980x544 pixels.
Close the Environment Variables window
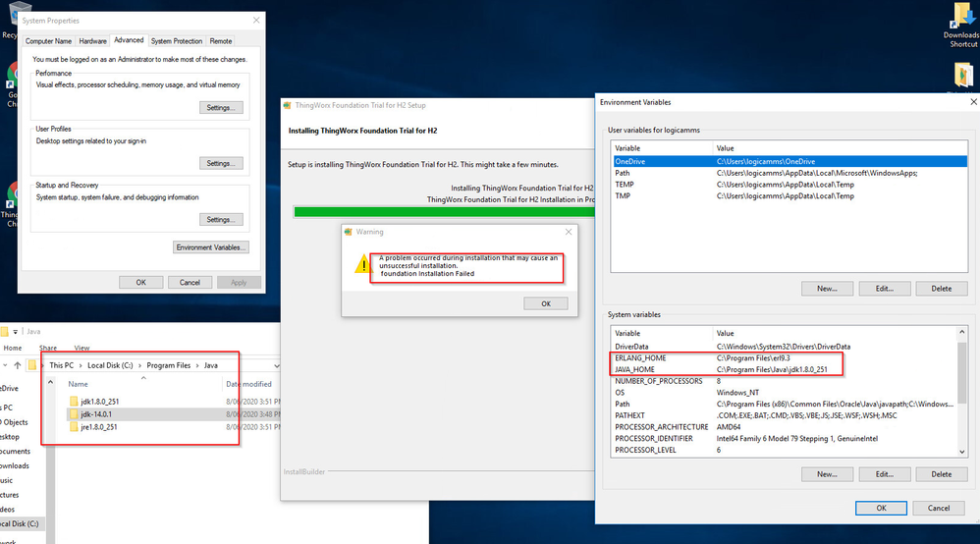(973, 102)
